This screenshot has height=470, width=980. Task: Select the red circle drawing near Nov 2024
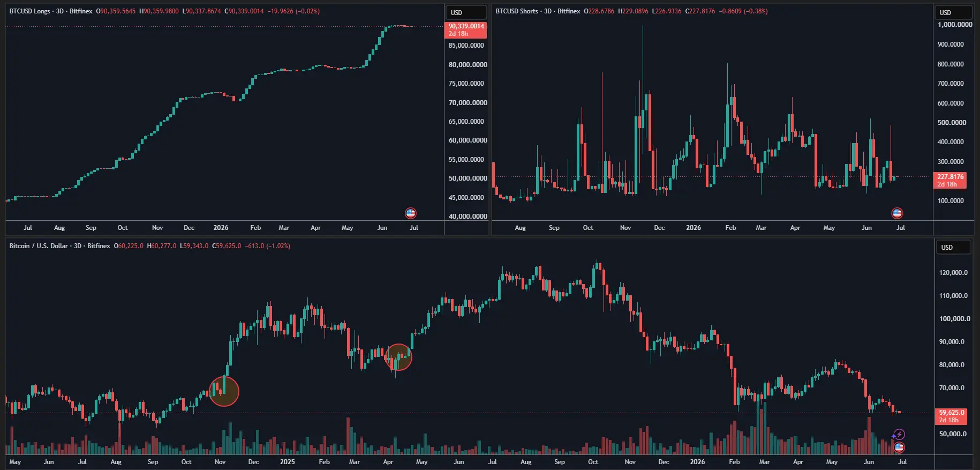click(224, 391)
